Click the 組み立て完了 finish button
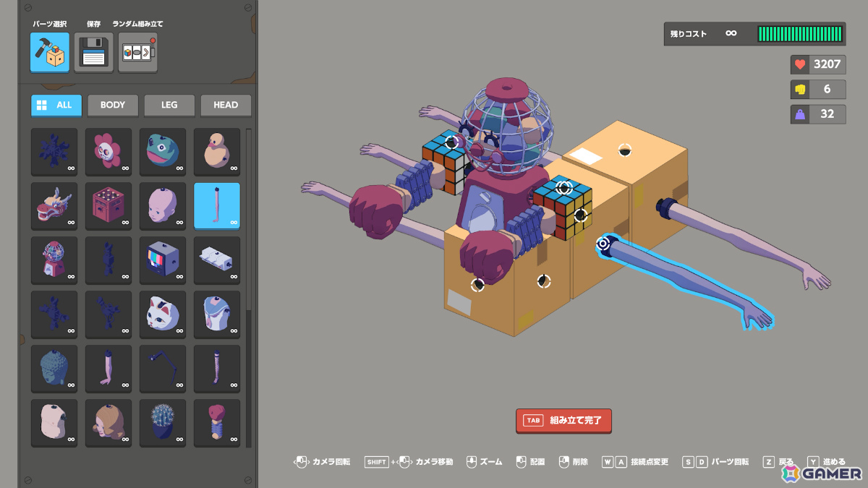 click(563, 420)
